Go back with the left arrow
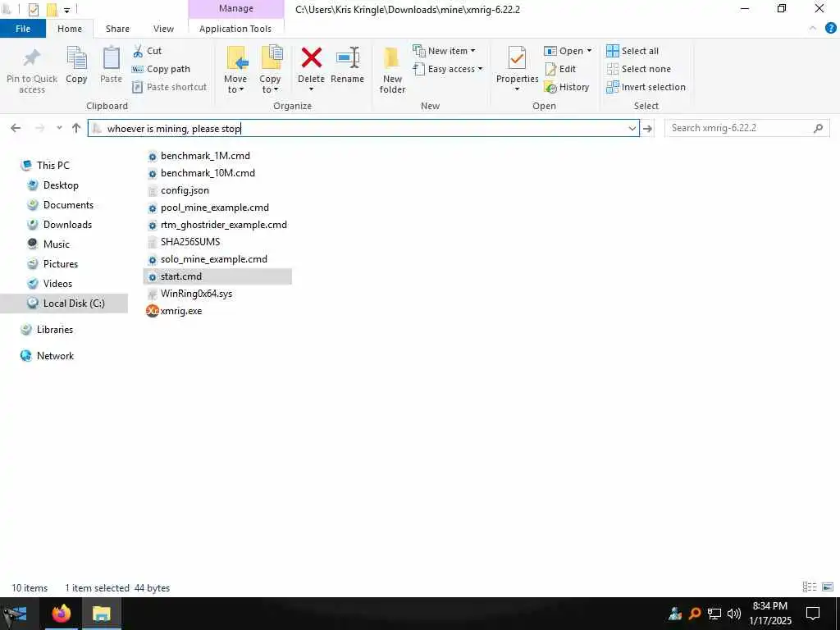Viewport: 840px width, 630px height. click(16, 128)
